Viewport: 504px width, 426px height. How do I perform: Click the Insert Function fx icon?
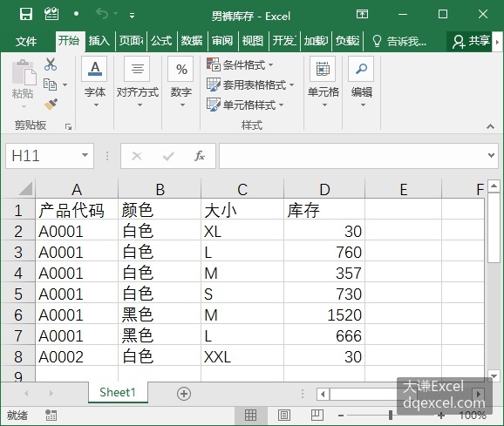coord(200,156)
